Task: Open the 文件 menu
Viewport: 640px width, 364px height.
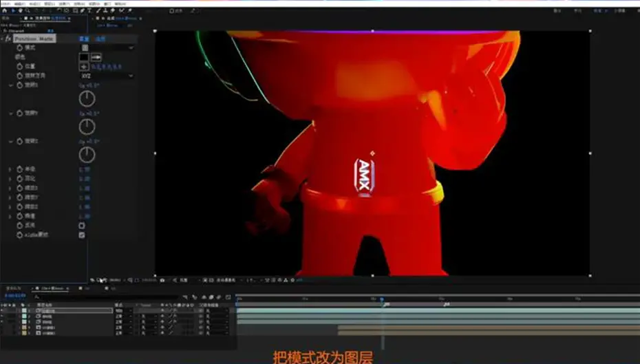Action: coord(6,3)
